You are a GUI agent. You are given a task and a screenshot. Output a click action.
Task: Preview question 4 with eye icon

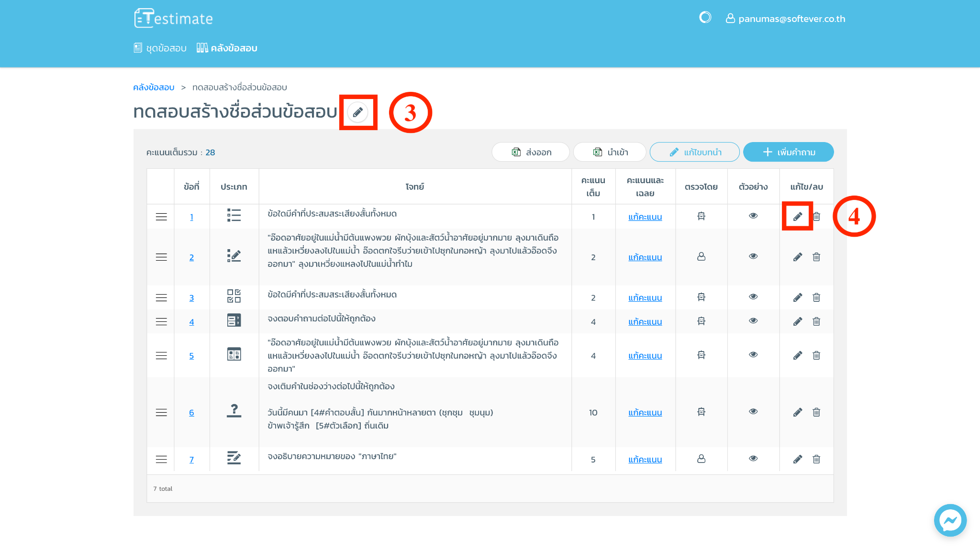pyautogui.click(x=753, y=321)
